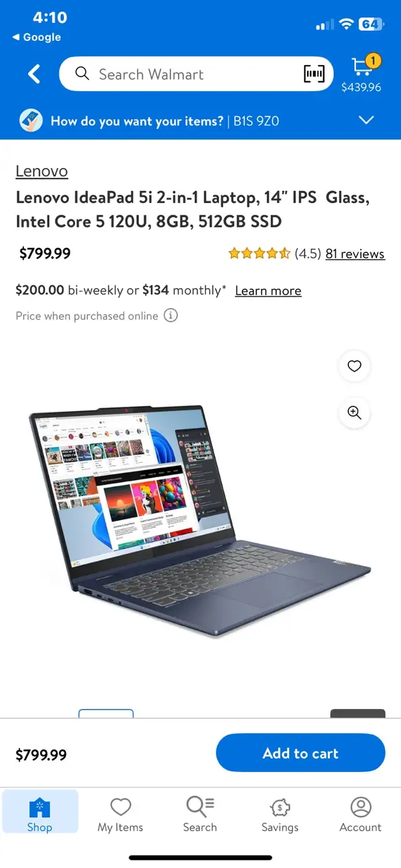Viewport: 401px width, 868px height.
Task: Click the Add to cart button
Action: (301, 753)
